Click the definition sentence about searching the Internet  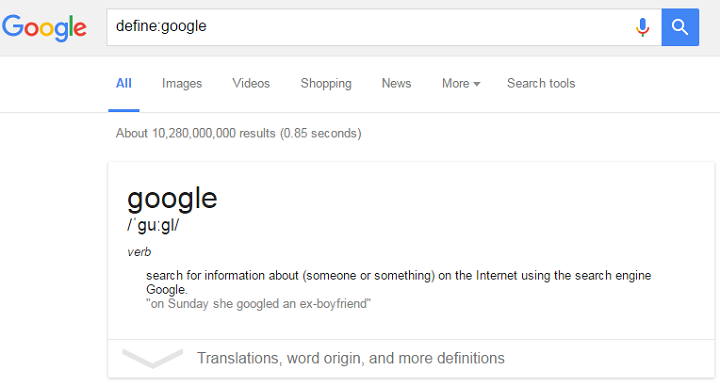(399, 282)
